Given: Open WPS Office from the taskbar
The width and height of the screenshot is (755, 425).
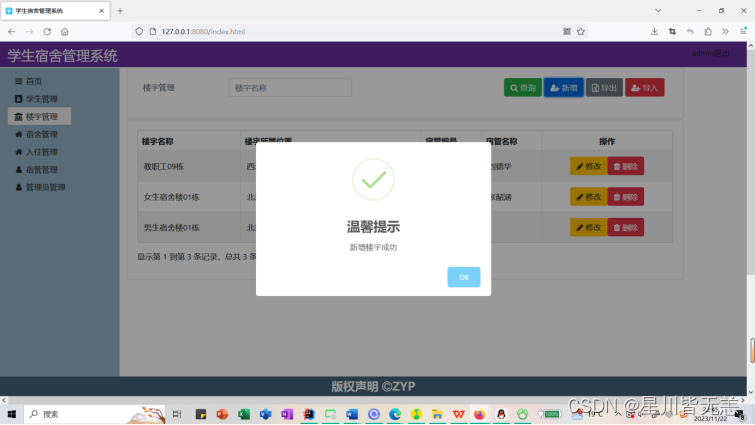Looking at the screenshot, I should point(458,414).
